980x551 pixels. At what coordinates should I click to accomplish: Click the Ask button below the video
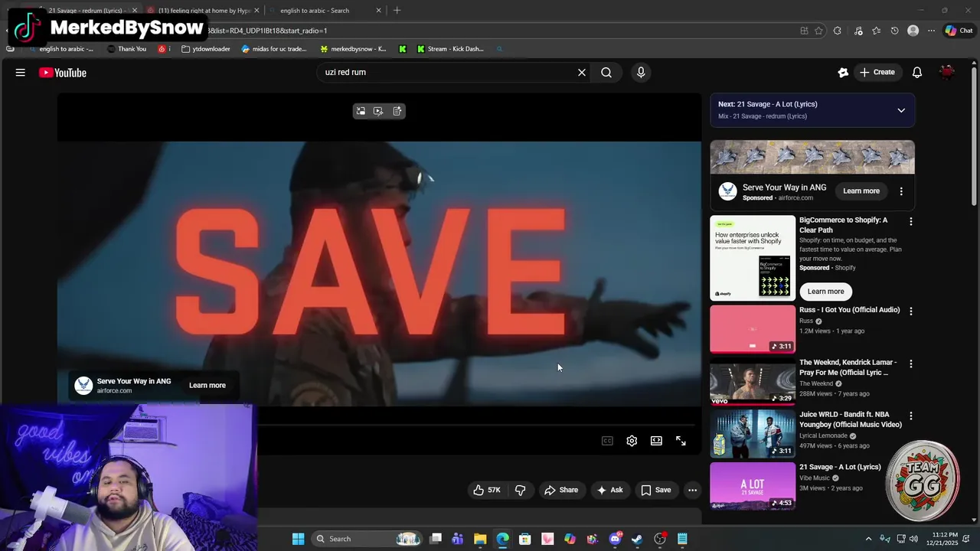tap(610, 490)
